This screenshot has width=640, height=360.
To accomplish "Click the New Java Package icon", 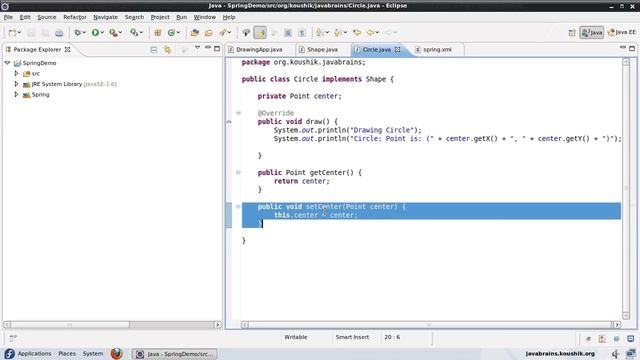I will point(158,33).
